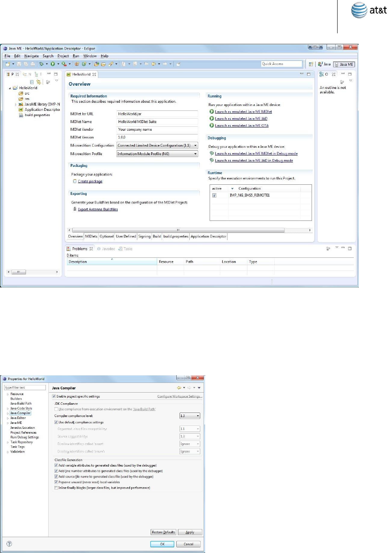The height and width of the screenshot is (553, 392).
Task: Click the yellow back arrow in Java Compiler page
Action: pyautogui.click(x=179, y=388)
